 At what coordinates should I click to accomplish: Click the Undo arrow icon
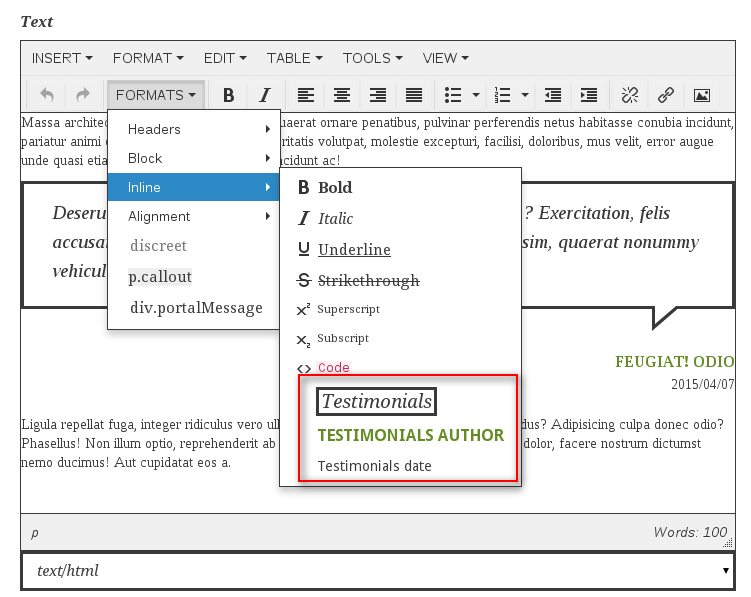[46, 95]
